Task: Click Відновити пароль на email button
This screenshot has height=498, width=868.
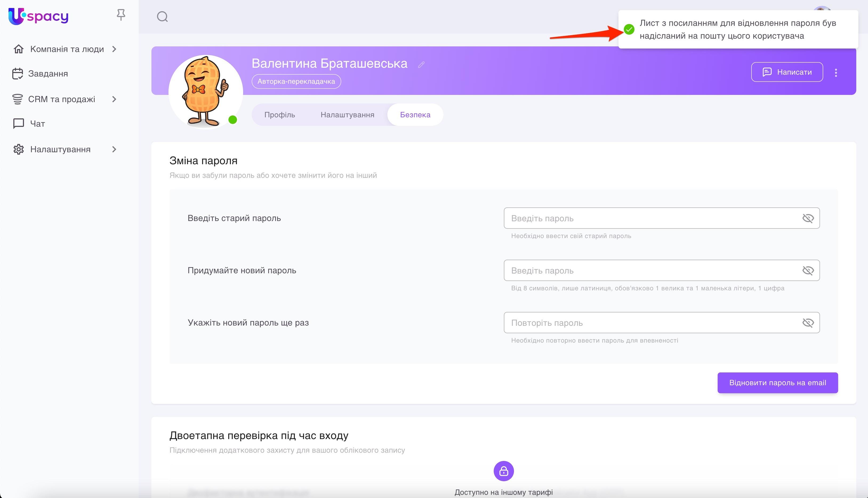Action: (777, 383)
